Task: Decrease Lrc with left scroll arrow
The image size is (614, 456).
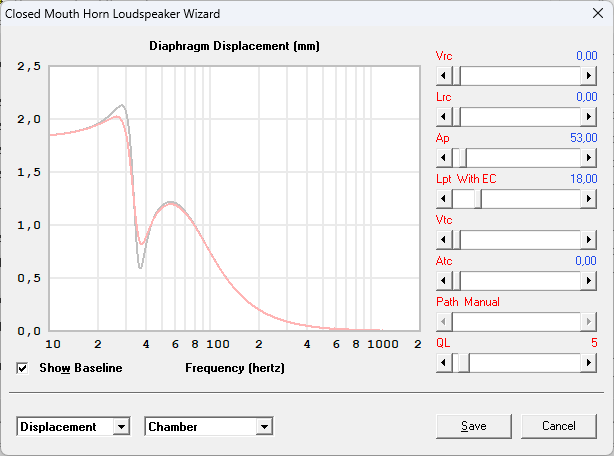Action: (444, 117)
